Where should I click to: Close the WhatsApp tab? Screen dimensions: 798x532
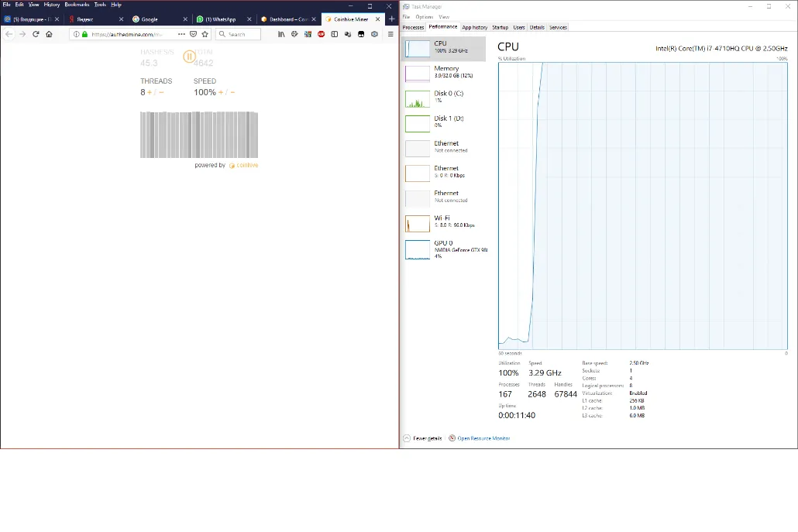click(x=249, y=19)
